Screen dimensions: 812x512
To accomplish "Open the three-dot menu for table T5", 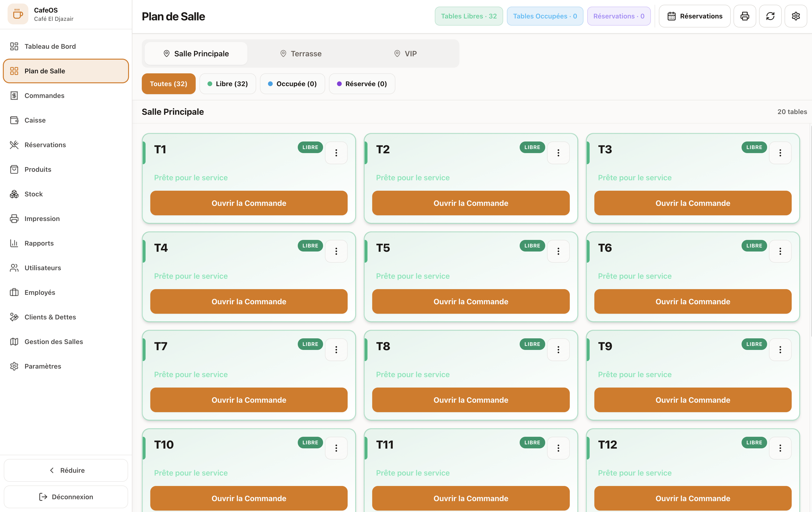I will (558, 251).
